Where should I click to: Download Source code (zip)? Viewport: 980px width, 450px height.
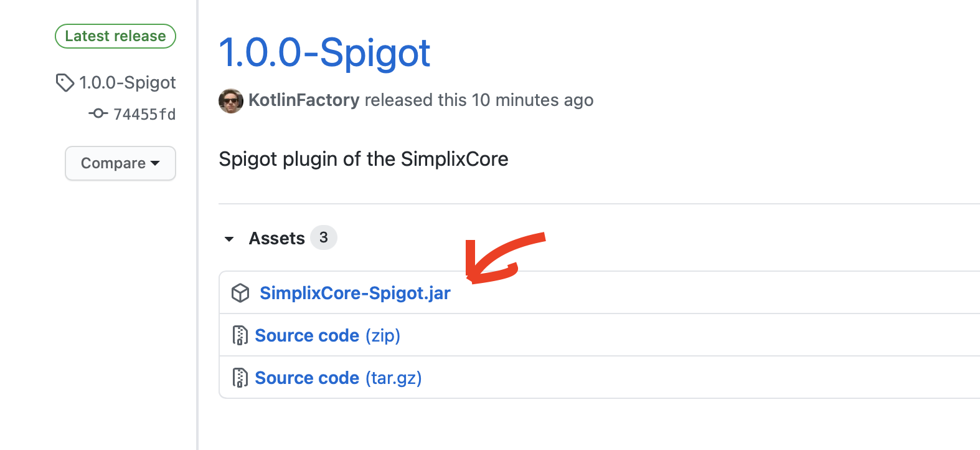click(327, 335)
